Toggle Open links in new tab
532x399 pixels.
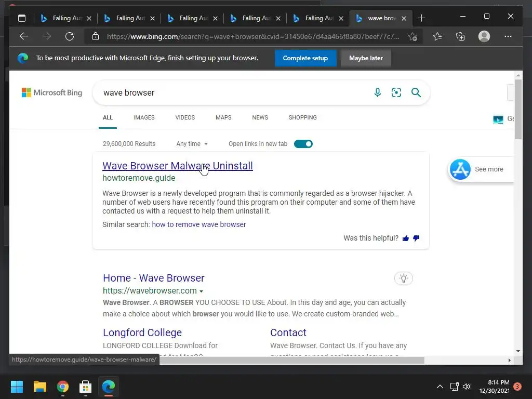point(303,144)
